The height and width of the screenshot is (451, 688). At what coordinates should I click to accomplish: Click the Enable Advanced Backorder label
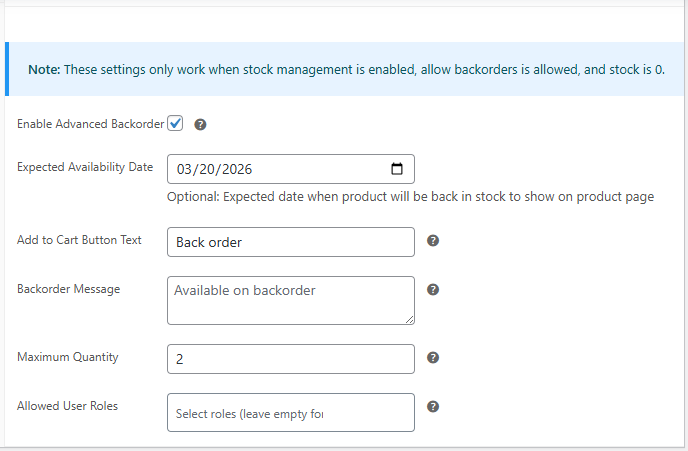pyautogui.click(x=90, y=124)
